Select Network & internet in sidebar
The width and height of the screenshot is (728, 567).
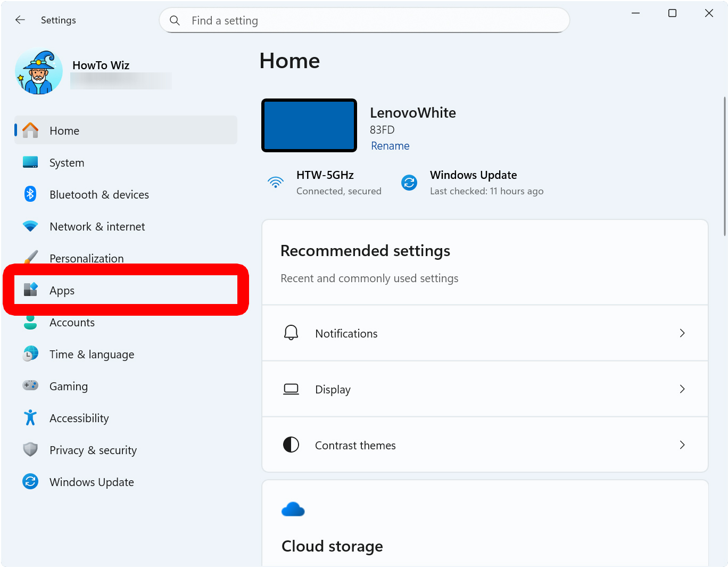coord(97,227)
